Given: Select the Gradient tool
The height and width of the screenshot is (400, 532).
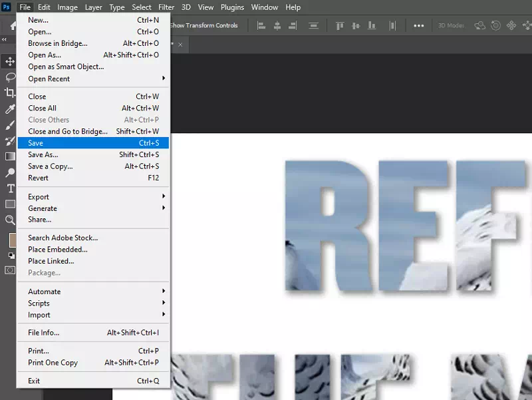Looking at the screenshot, I should (10, 156).
